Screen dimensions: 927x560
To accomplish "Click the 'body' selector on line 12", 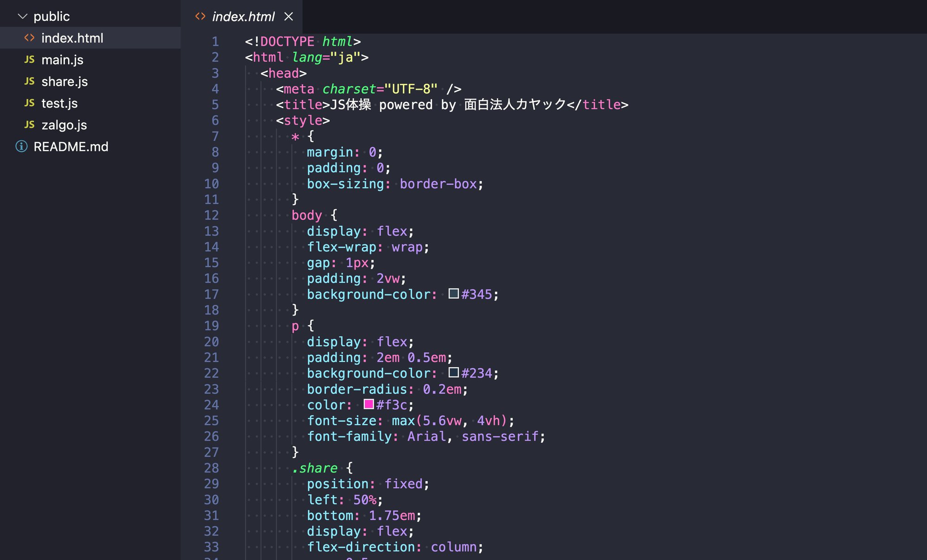I will pos(307,215).
